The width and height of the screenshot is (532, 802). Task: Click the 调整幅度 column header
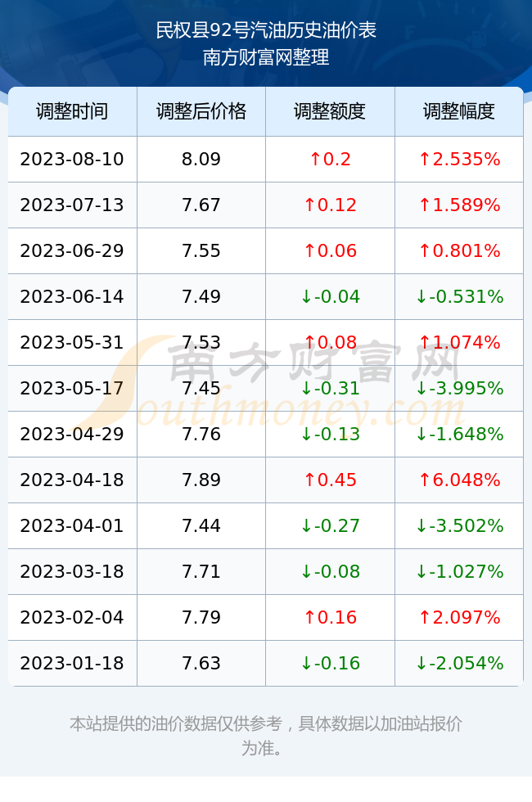point(459,111)
